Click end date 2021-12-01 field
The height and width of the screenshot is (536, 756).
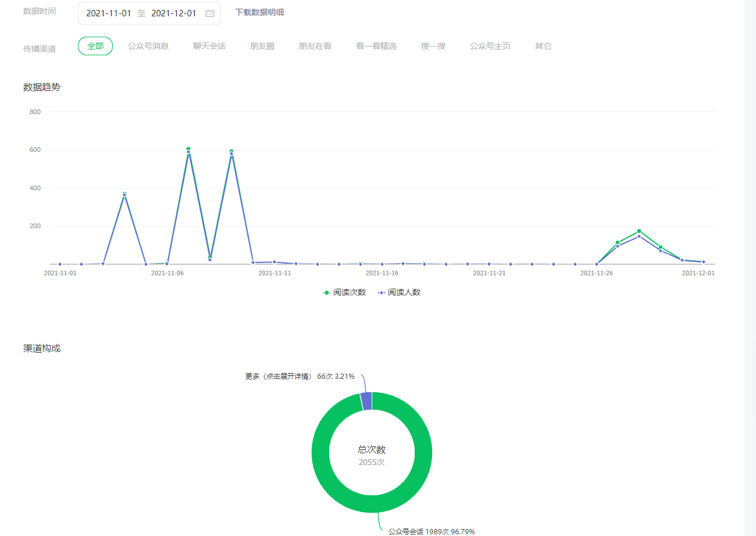pyautogui.click(x=174, y=13)
